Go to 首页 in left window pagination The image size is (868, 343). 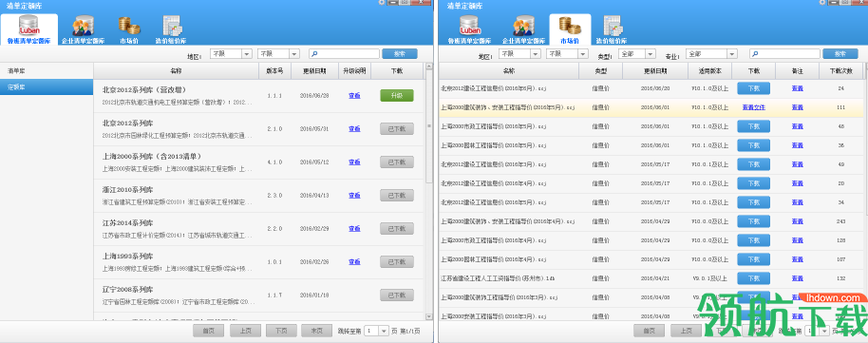[x=208, y=331]
